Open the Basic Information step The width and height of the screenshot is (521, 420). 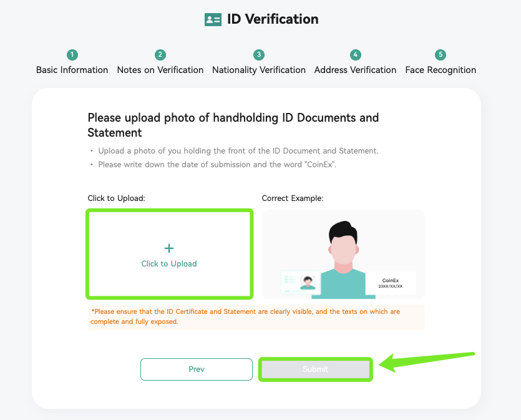click(x=72, y=70)
